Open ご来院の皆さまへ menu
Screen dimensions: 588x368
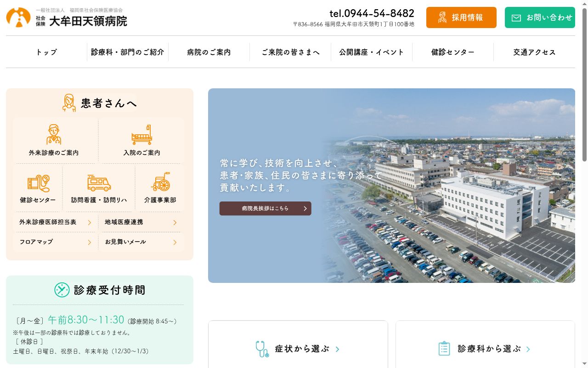click(x=290, y=52)
